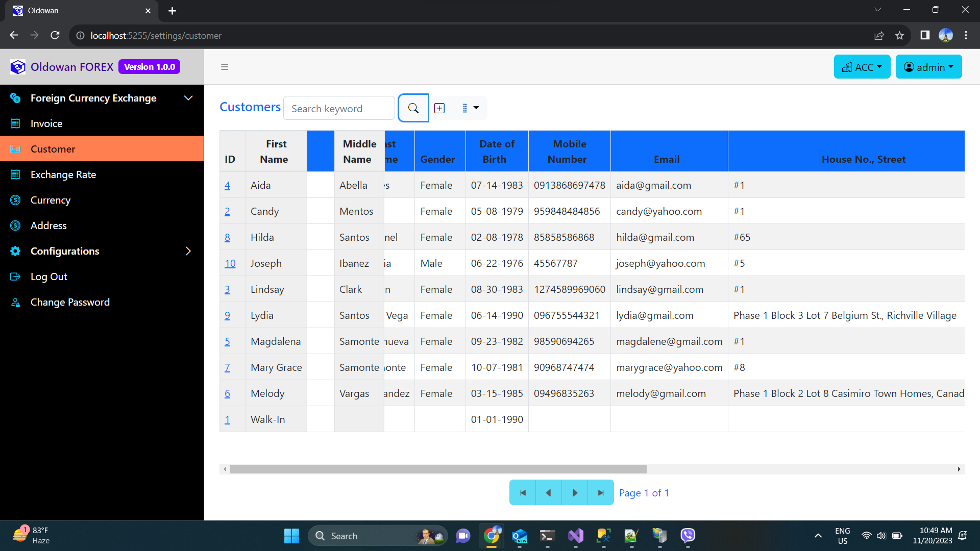Open the Invoice section in sidebar
980x551 pixels.
coord(46,123)
